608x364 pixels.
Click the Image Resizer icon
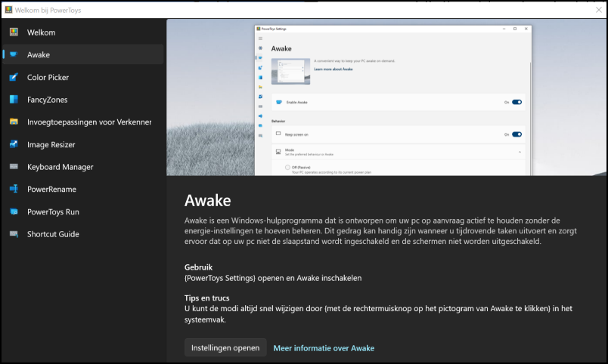[14, 144]
